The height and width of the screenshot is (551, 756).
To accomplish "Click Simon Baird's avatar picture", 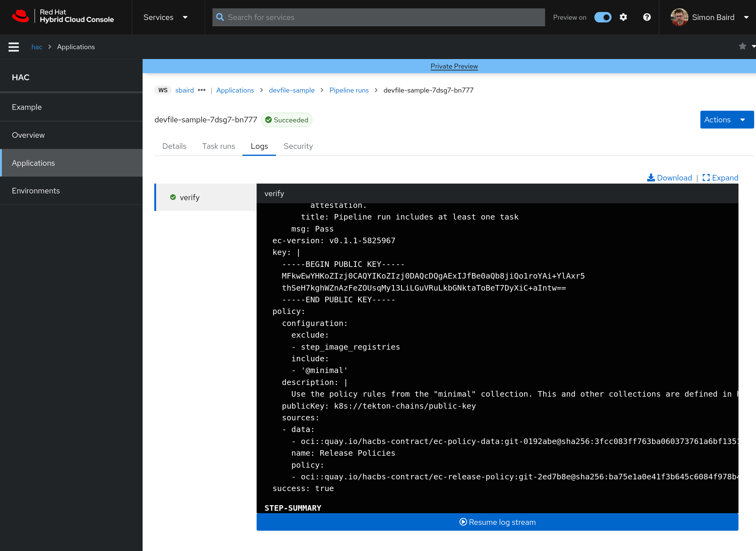I will (x=679, y=17).
